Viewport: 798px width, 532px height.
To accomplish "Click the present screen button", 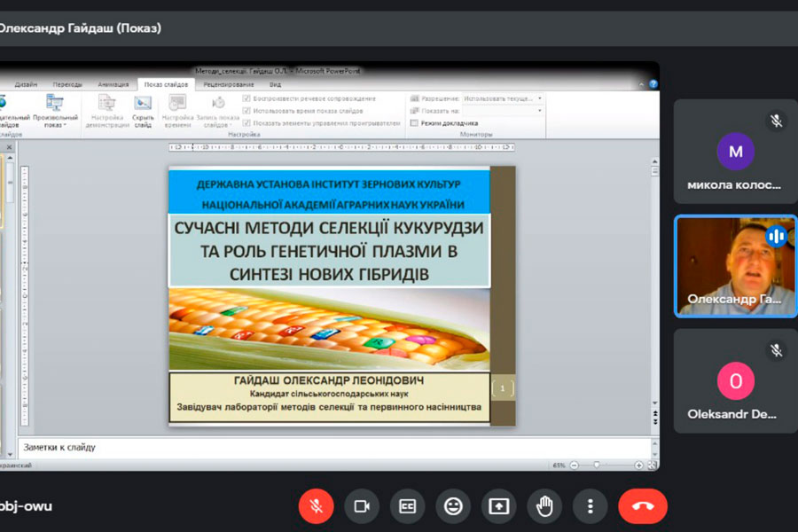I will [x=499, y=505].
